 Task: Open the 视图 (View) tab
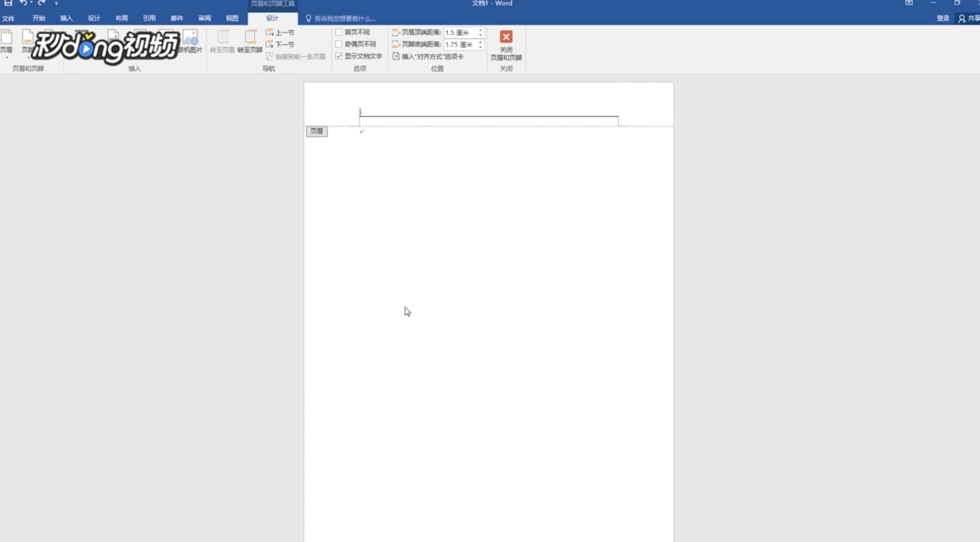point(232,18)
